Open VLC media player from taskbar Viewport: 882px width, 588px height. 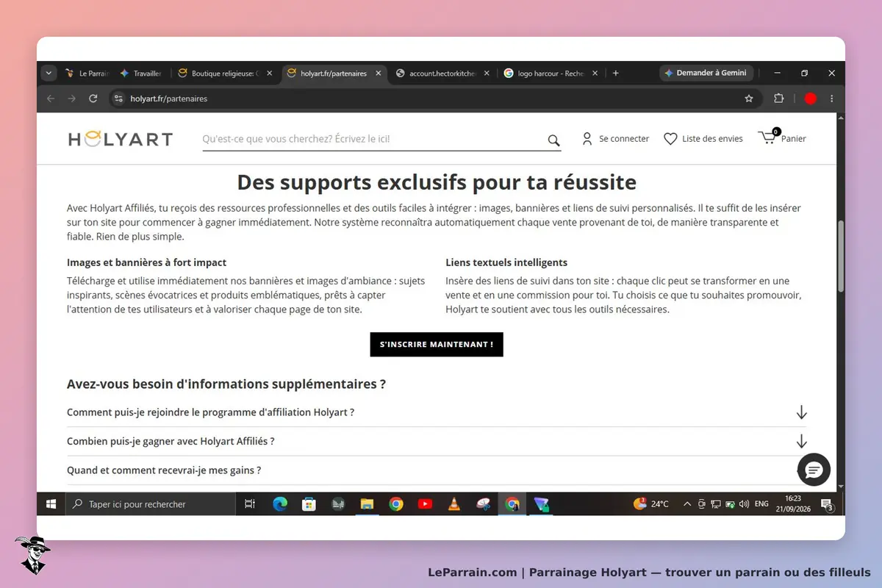(454, 504)
